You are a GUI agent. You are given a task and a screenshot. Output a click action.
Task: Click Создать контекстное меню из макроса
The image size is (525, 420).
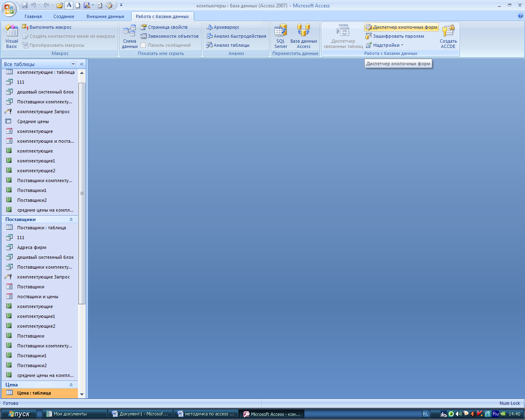tap(68, 36)
